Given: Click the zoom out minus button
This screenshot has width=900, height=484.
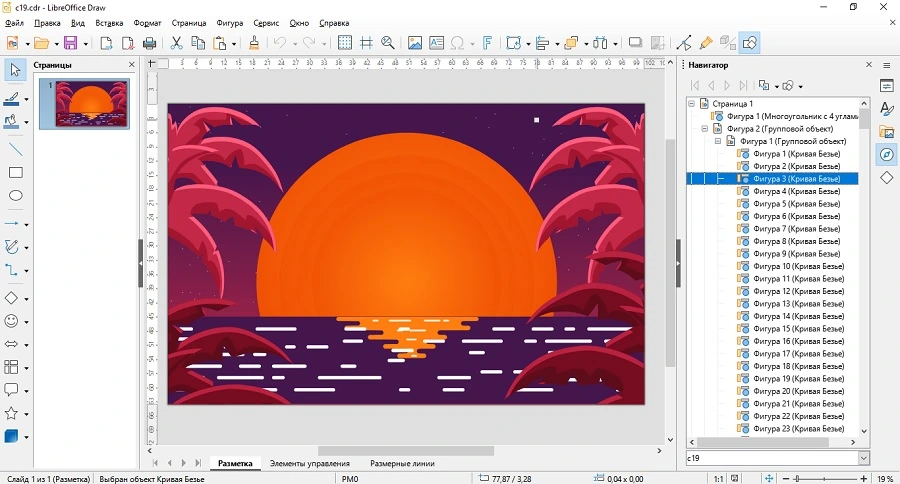Looking at the screenshot, I should click(786, 478).
